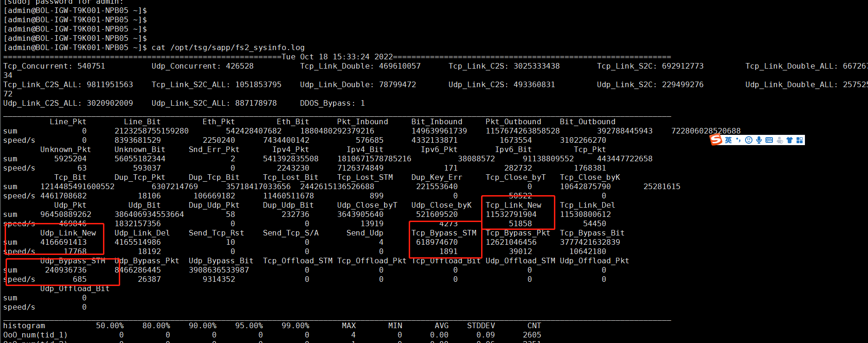
Task: Click the user account icon in the IME bar
Action: point(779,140)
